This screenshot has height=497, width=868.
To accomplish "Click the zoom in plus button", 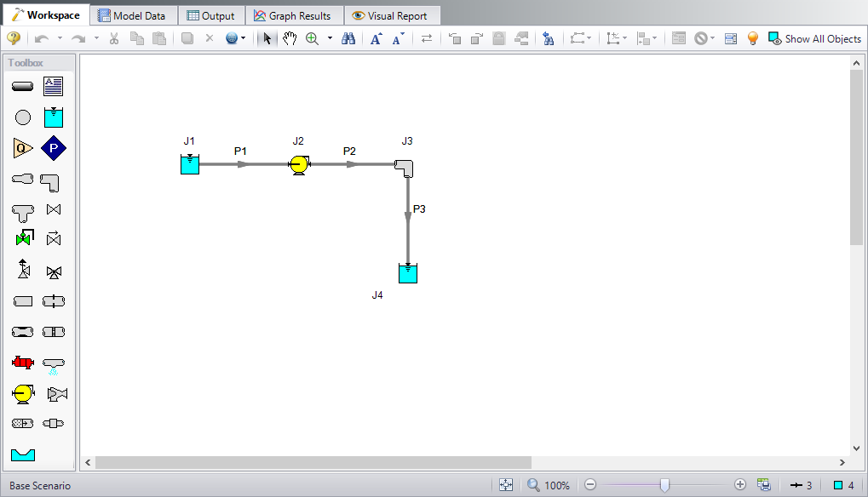I will [739, 485].
